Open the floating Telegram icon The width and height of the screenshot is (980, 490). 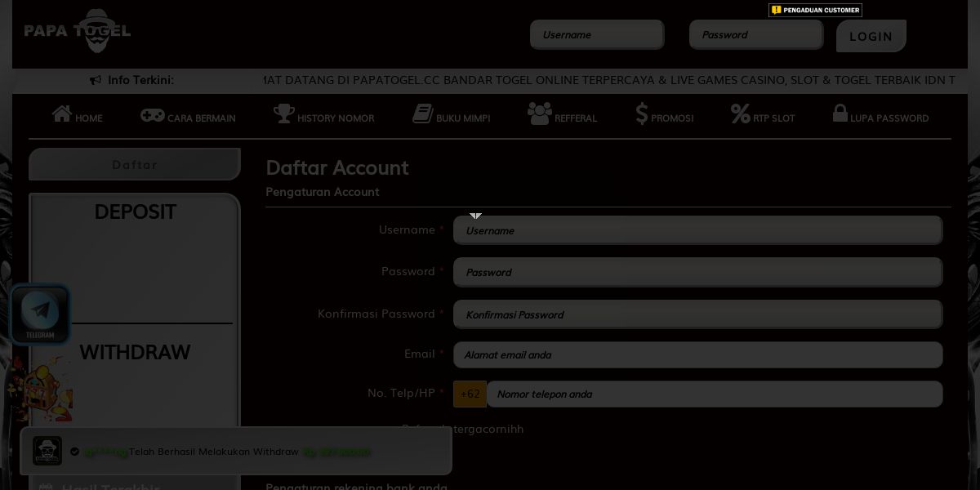coord(39,314)
